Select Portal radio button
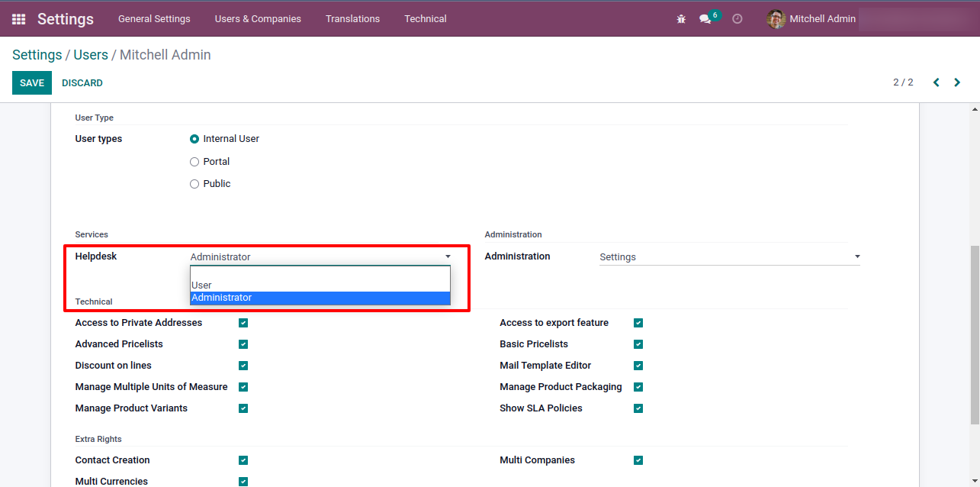980x487 pixels. coord(194,162)
